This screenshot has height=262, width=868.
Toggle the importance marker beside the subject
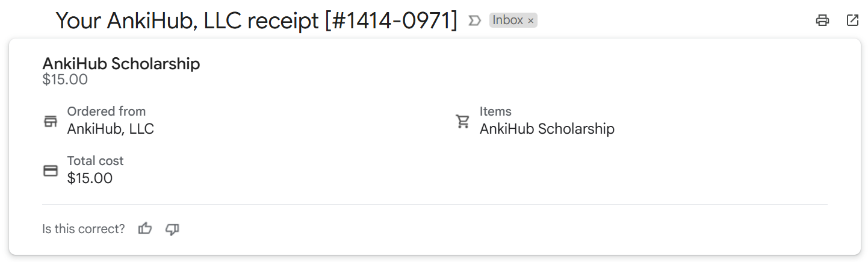[475, 21]
